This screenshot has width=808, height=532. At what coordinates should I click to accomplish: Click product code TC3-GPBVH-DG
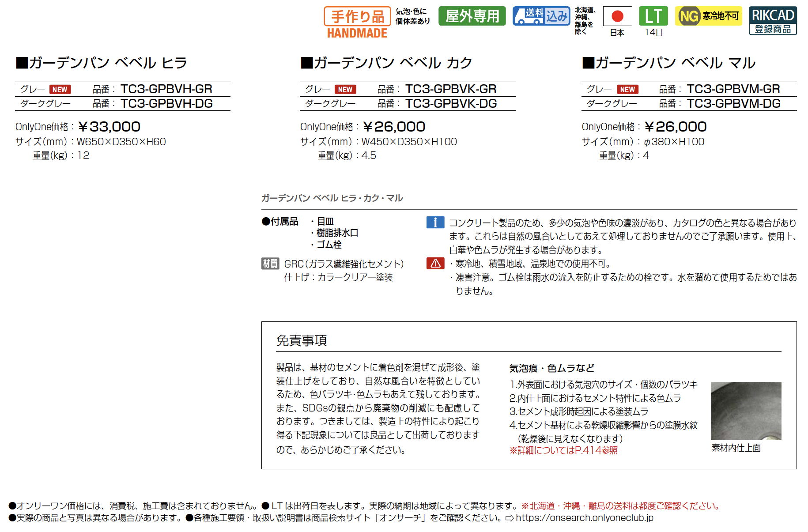click(167, 104)
